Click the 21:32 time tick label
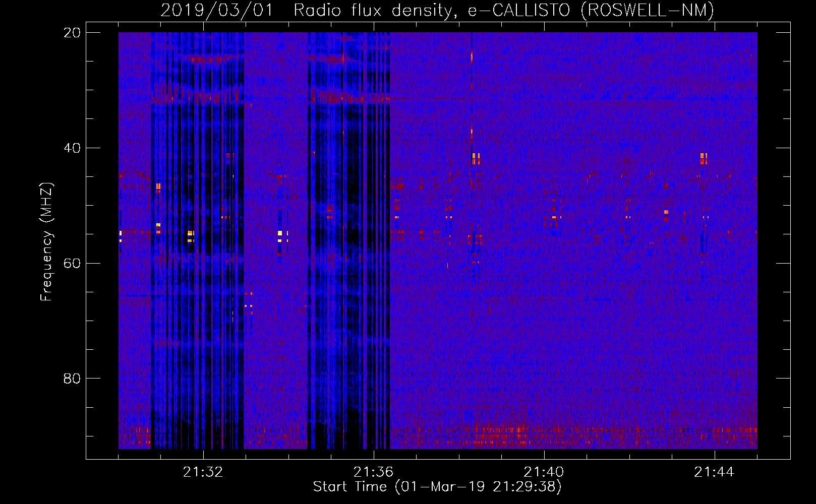 (203, 472)
